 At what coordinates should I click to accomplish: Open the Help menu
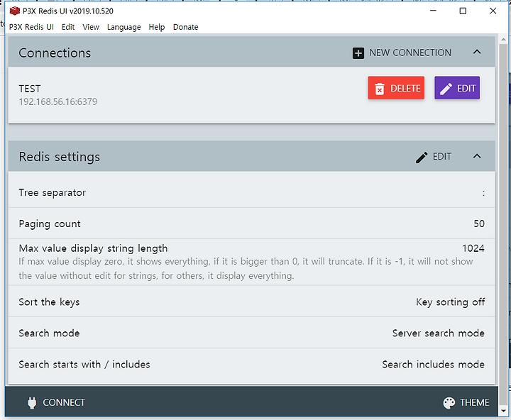pyautogui.click(x=157, y=27)
